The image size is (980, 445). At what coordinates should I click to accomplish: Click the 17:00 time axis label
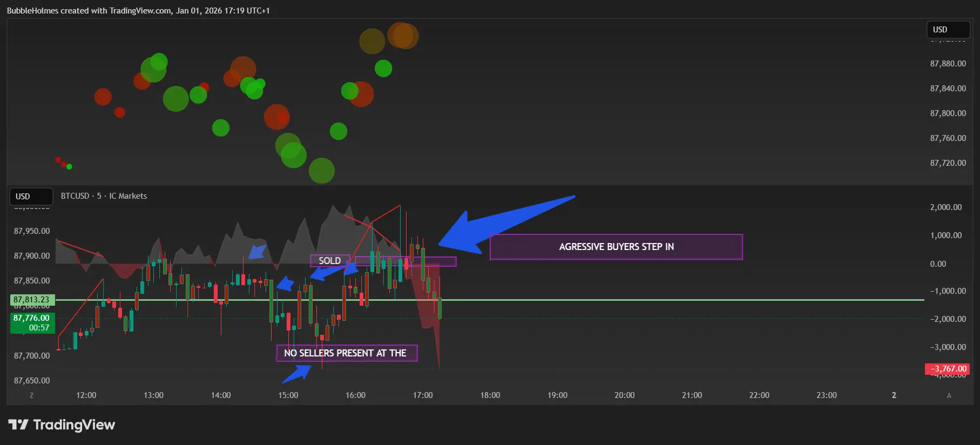pos(423,395)
